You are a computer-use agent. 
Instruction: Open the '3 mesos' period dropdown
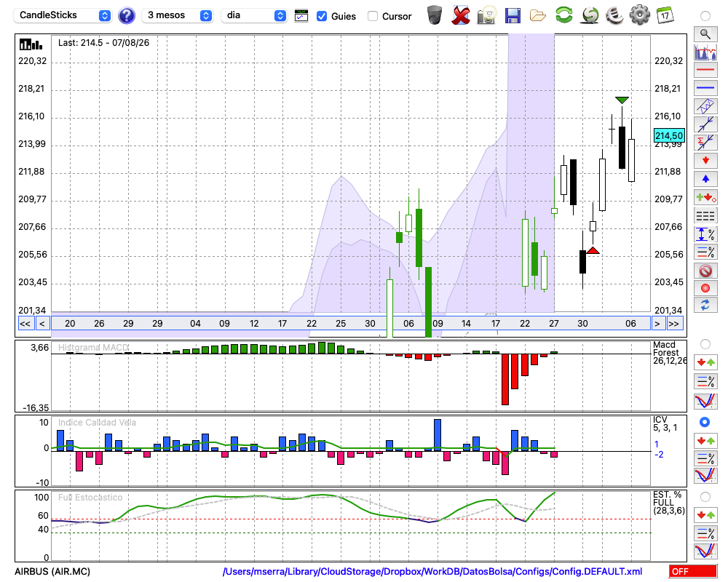(x=177, y=15)
